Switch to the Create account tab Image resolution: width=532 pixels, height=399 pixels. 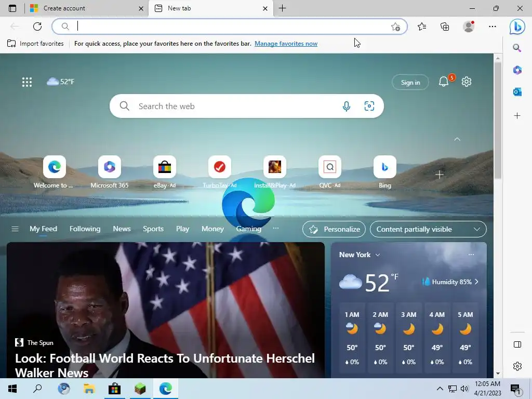tap(87, 8)
